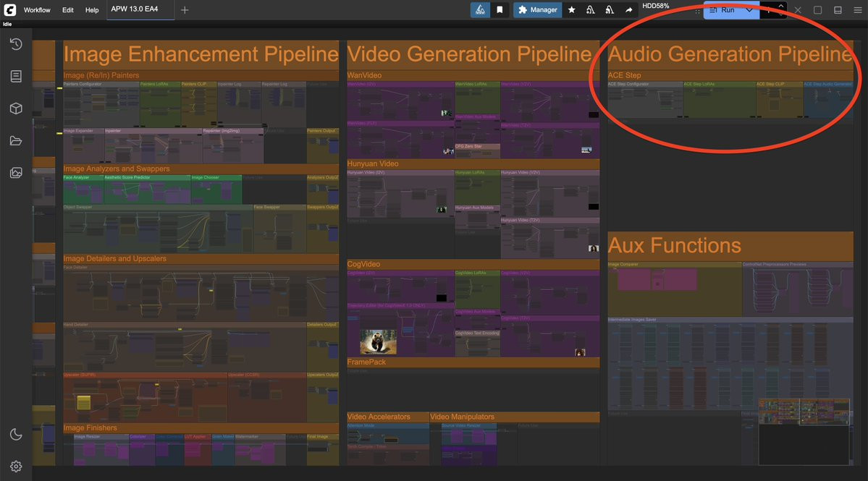Viewport: 868px width, 481px height.
Task: Open the hamburger menu at top right
Action: [x=857, y=10]
